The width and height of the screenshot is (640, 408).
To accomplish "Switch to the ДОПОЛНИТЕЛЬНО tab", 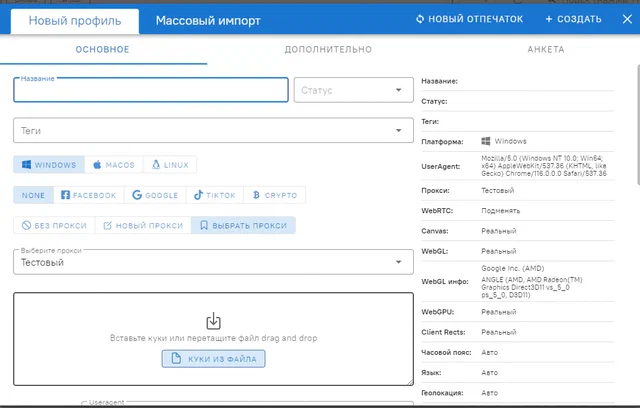I will 328,49.
